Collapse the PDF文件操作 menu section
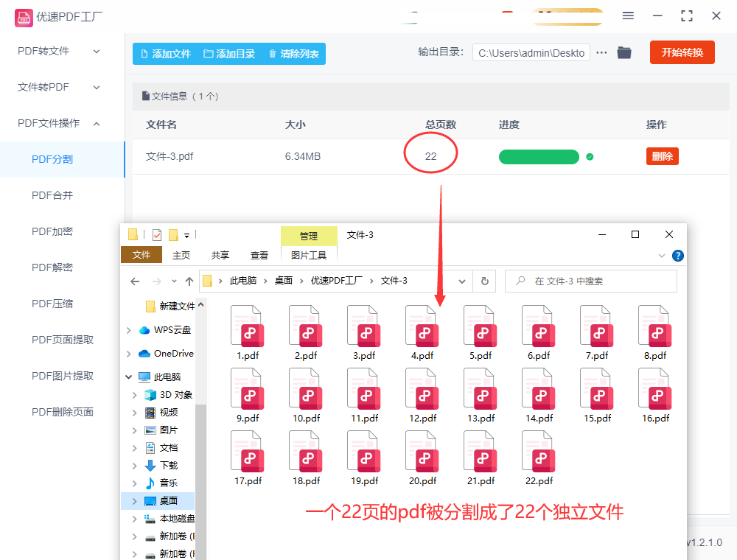 (97, 124)
